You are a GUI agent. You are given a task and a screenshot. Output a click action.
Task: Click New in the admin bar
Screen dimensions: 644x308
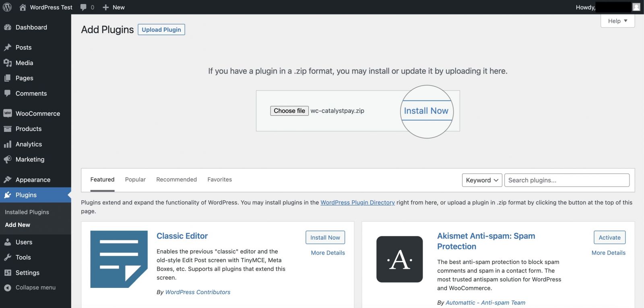[119, 7]
